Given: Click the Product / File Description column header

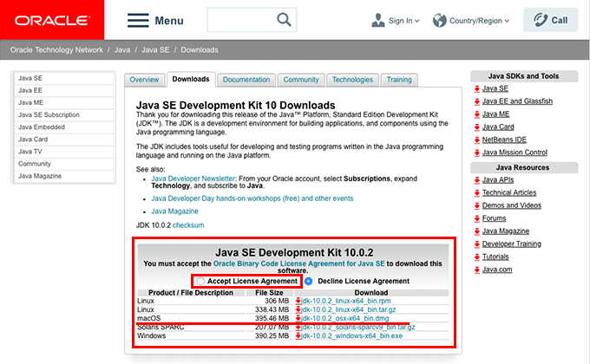Looking at the screenshot, I should pyautogui.click(x=191, y=293).
